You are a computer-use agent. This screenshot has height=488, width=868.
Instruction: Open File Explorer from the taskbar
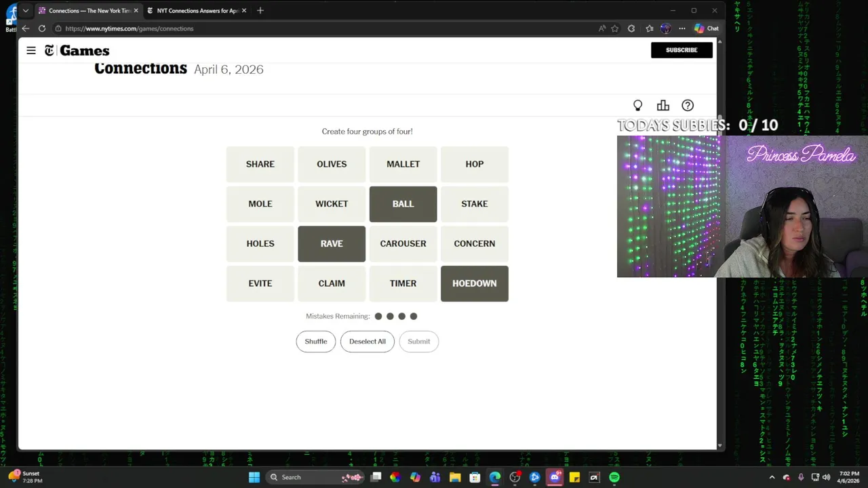[455, 477]
